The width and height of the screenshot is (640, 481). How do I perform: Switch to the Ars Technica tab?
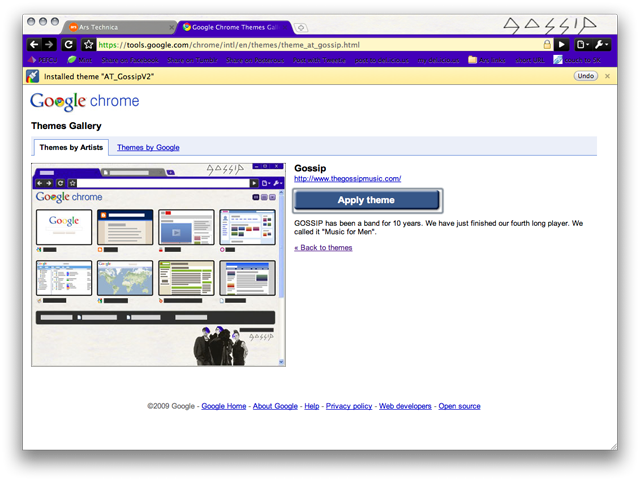(118, 27)
